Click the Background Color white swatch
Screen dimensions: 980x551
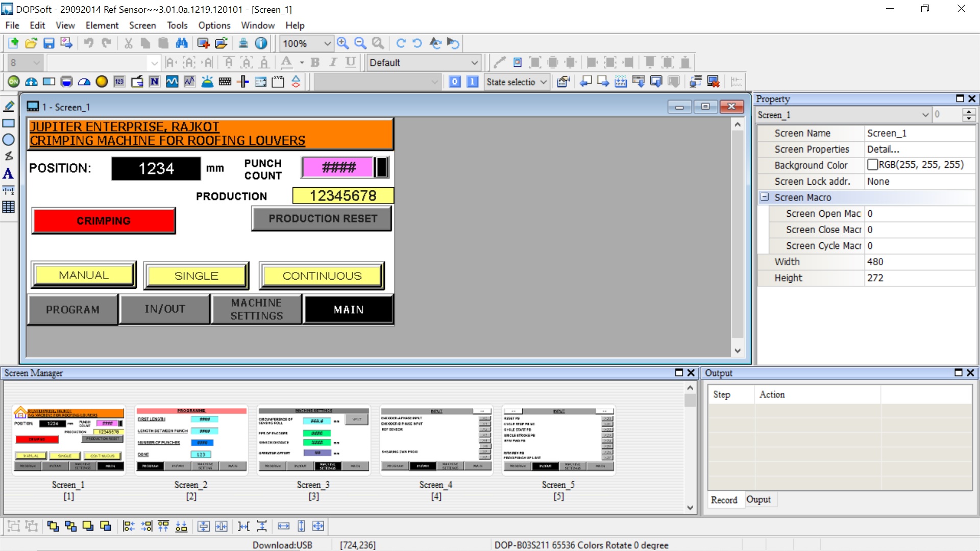pos(872,165)
